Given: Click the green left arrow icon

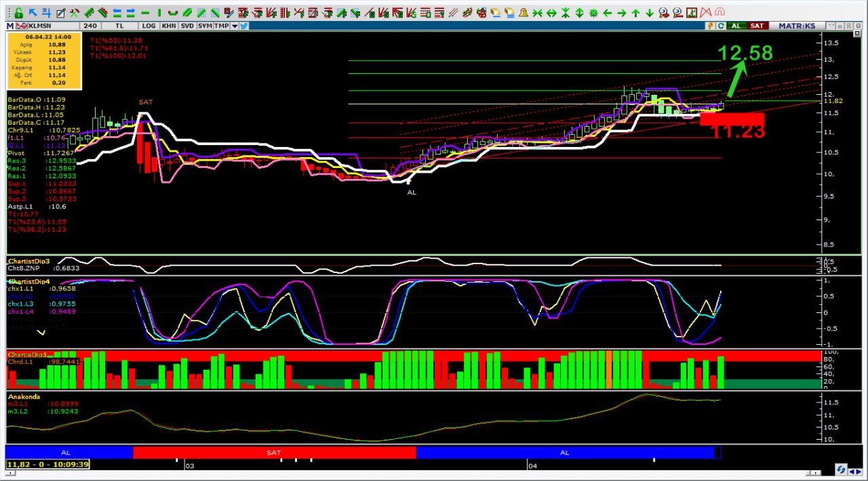Looking at the screenshot, I should tap(607, 12).
